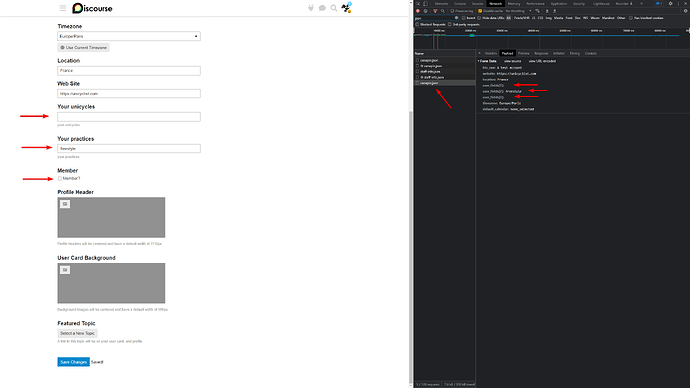Clear the network filter text box
690x388 pixels.
pos(456,18)
